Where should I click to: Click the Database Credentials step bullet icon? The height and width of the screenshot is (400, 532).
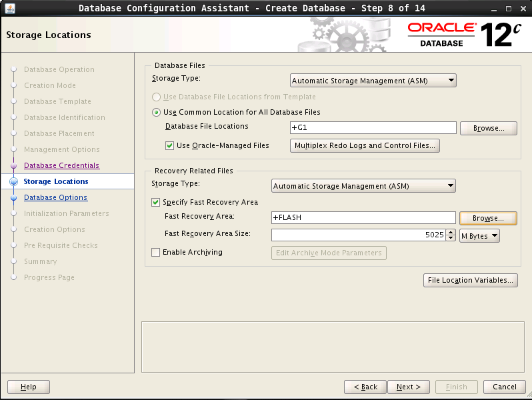[x=13, y=165]
